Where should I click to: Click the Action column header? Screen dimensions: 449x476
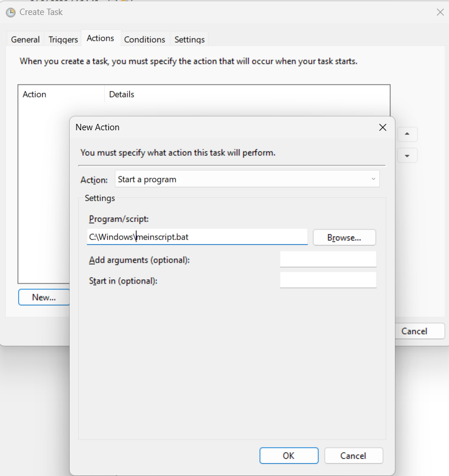61,95
